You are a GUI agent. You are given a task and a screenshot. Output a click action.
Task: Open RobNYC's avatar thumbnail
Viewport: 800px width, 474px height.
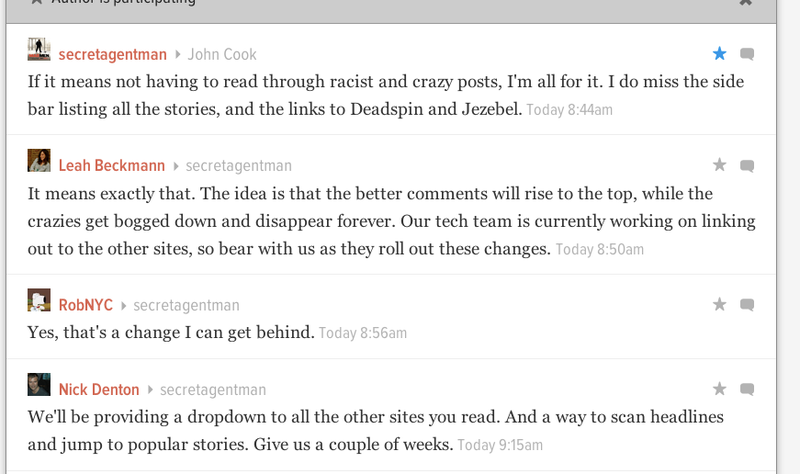click(39, 300)
